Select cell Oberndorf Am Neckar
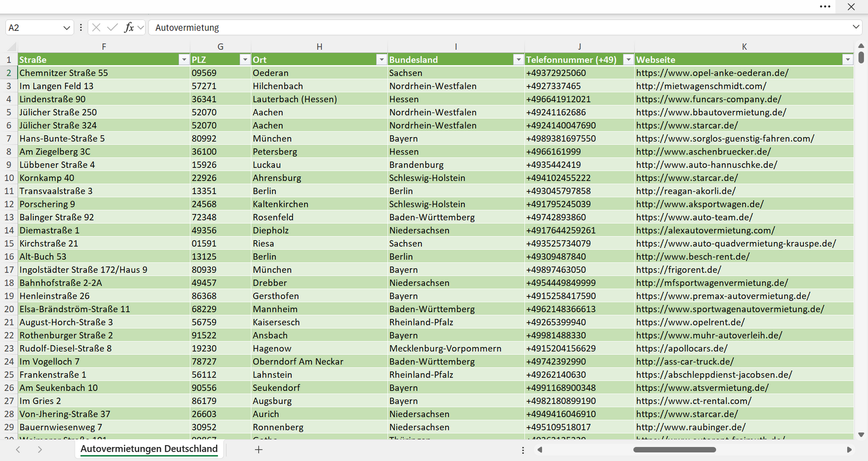Viewport: 868px width, 461px height. (x=319, y=362)
